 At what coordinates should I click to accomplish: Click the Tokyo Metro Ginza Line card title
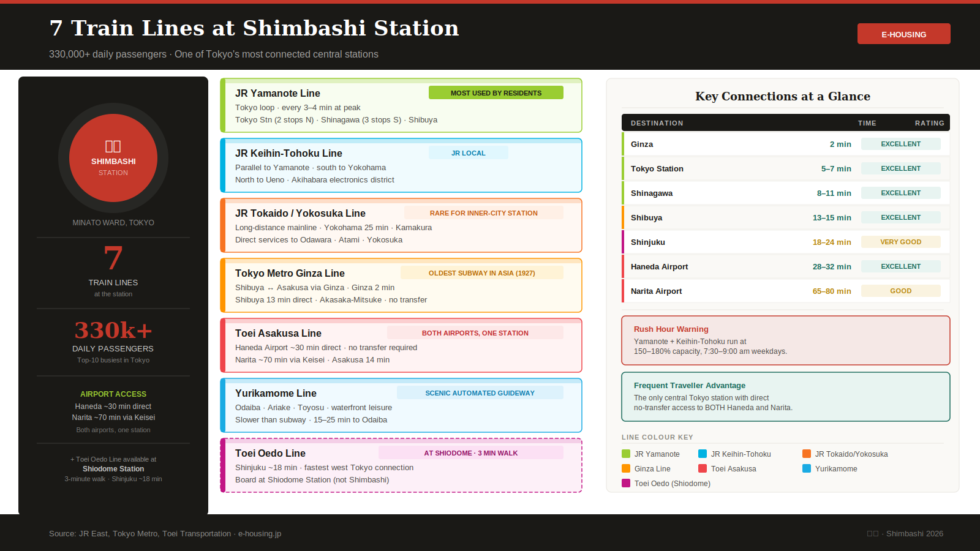pyautogui.click(x=290, y=273)
